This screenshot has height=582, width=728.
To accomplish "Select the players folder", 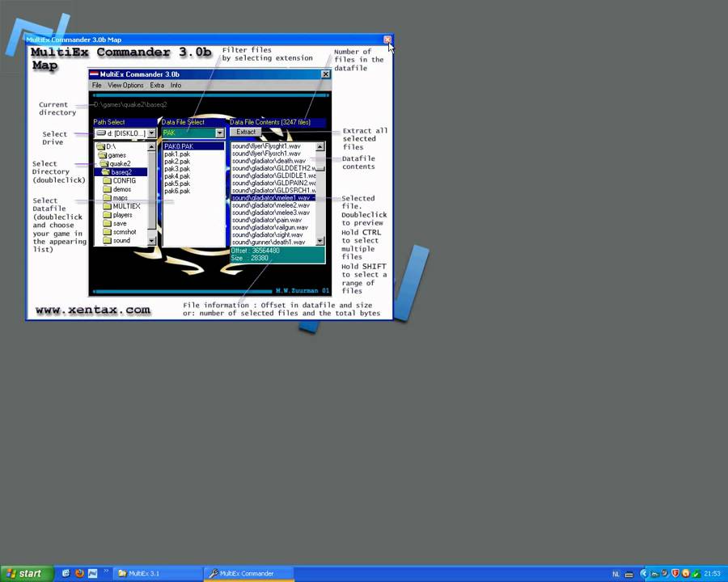I will point(118,215).
